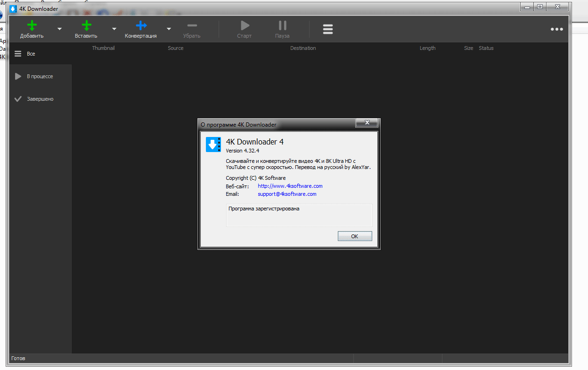Minimize the 4K Downloader main window
The image size is (588, 370).
[x=527, y=7]
